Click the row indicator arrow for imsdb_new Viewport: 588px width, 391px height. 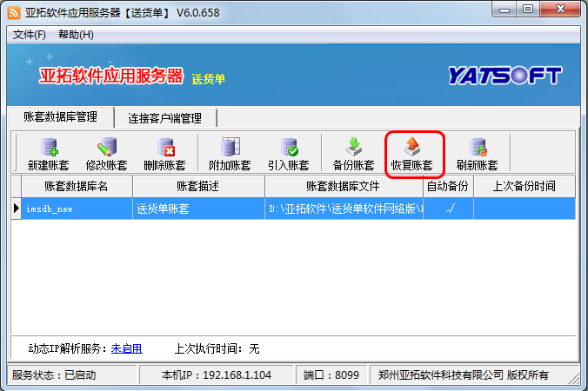16,209
